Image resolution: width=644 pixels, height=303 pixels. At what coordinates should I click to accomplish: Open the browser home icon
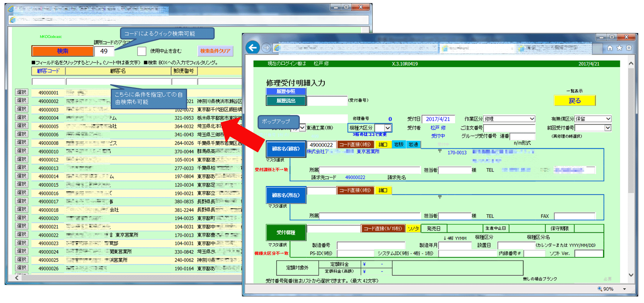(x=609, y=48)
